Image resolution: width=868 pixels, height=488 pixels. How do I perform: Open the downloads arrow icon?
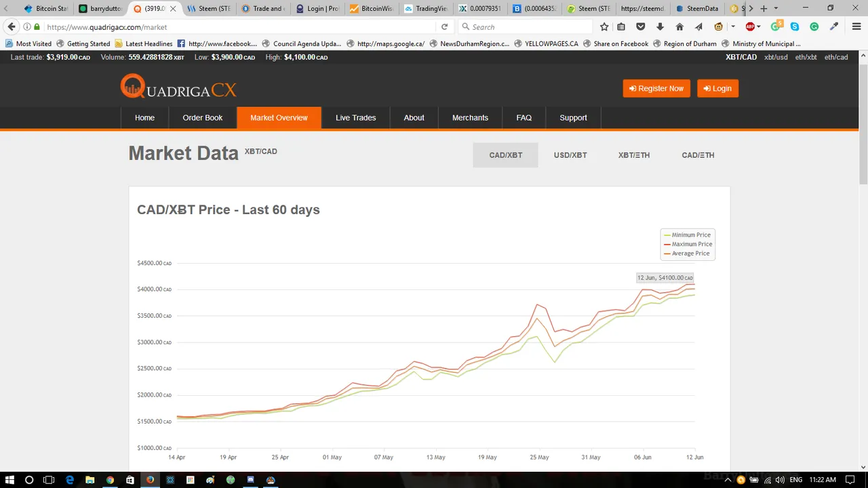660,27
